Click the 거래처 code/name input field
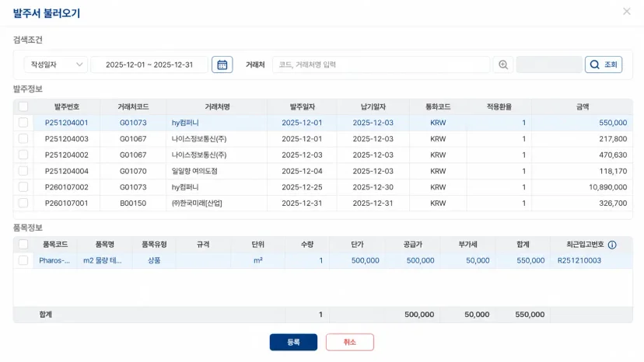 coord(381,64)
